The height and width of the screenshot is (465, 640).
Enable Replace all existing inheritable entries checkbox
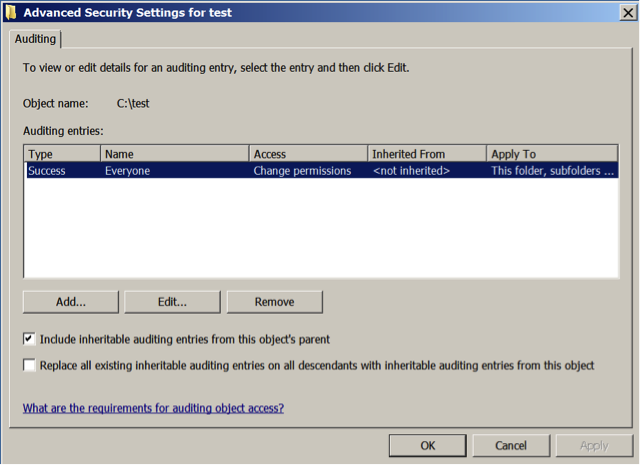[29, 365]
